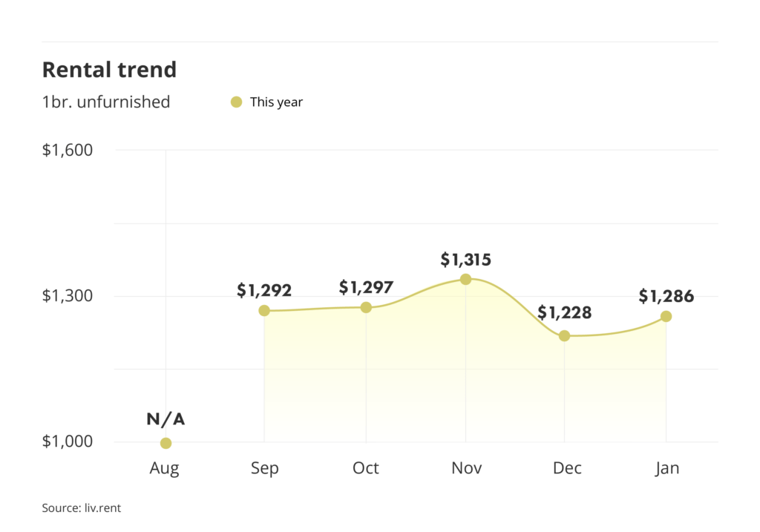The height and width of the screenshot is (532, 760).
Task: Click the Nov x-axis label
Action: pos(465,468)
